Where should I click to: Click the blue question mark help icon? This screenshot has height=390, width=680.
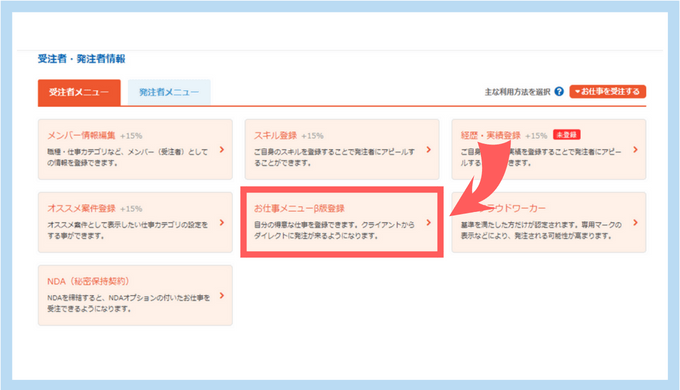[x=559, y=92]
